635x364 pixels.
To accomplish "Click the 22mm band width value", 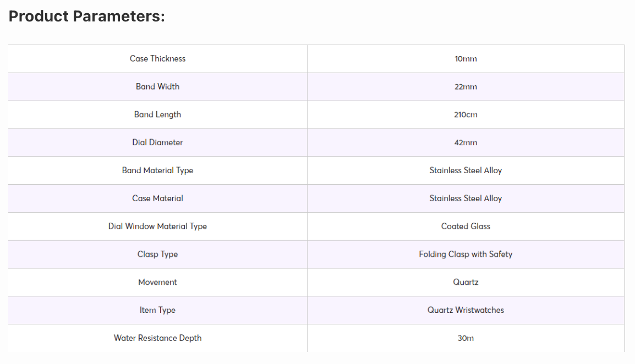I will 466,87.
